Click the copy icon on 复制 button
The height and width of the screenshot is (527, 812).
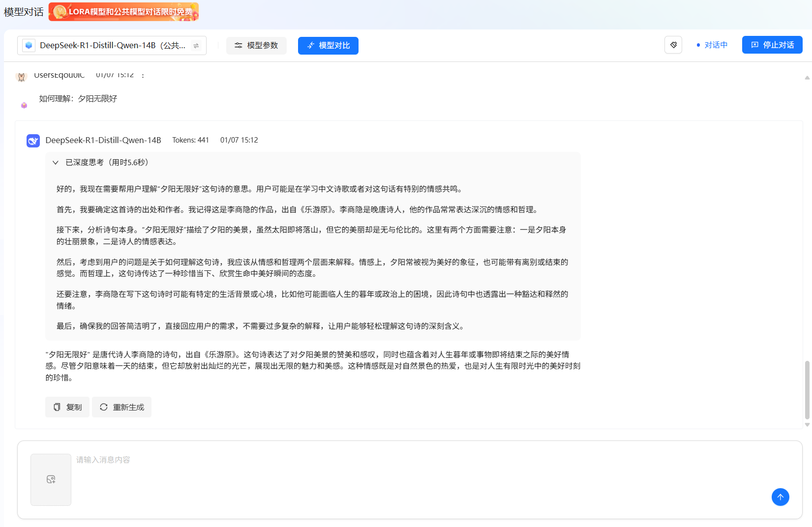pos(57,407)
